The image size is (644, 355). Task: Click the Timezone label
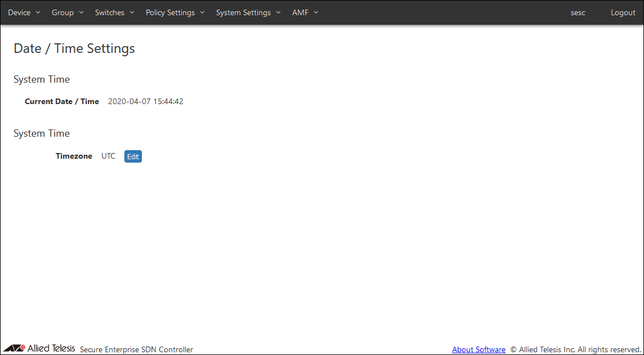[74, 156]
